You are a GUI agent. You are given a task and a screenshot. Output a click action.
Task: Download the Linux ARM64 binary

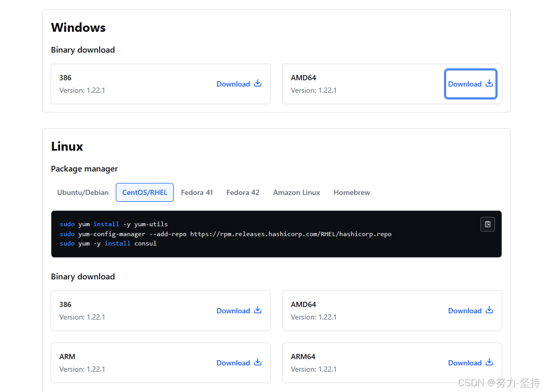click(x=471, y=363)
